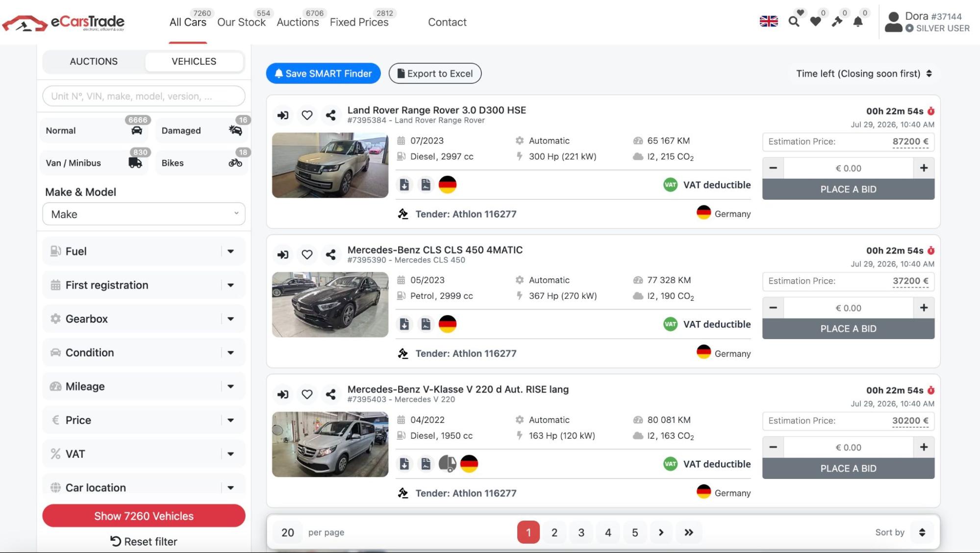Expand the First registration filter
The height and width of the screenshot is (553, 980).
pyautogui.click(x=144, y=285)
